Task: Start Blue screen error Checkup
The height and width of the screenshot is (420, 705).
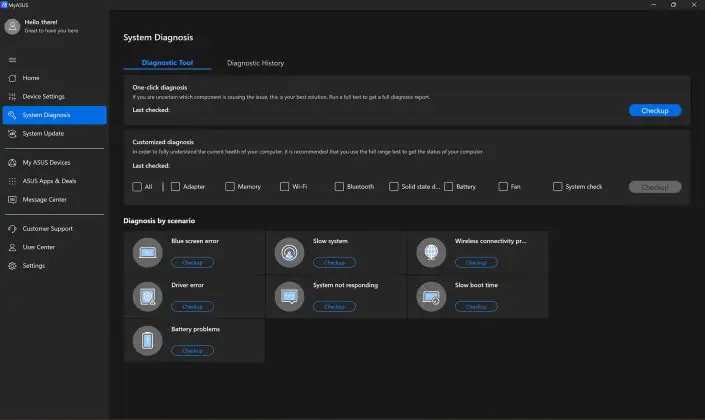Action: tap(192, 263)
